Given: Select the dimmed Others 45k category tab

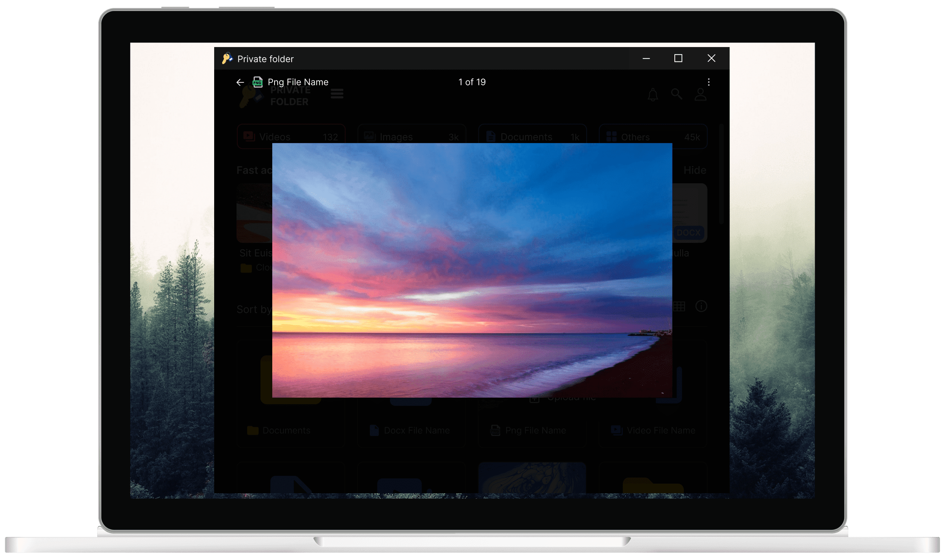Looking at the screenshot, I should 653,137.
